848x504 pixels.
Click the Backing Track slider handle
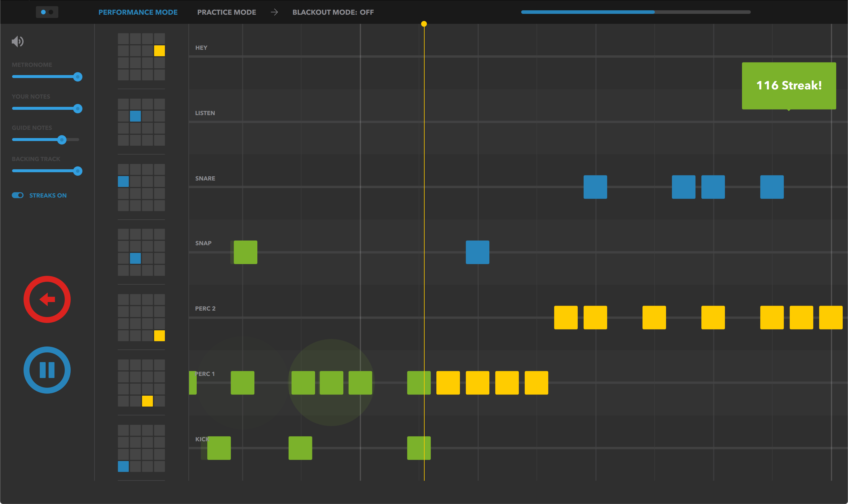pos(78,171)
